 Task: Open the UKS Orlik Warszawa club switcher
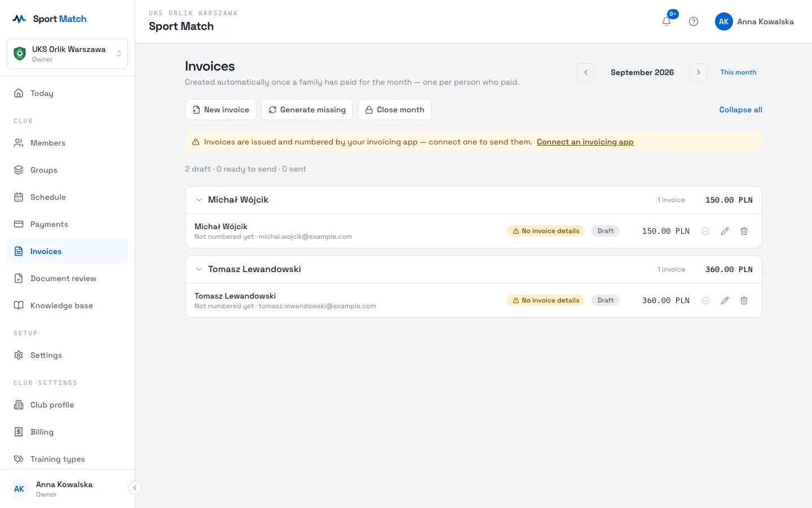(x=68, y=54)
